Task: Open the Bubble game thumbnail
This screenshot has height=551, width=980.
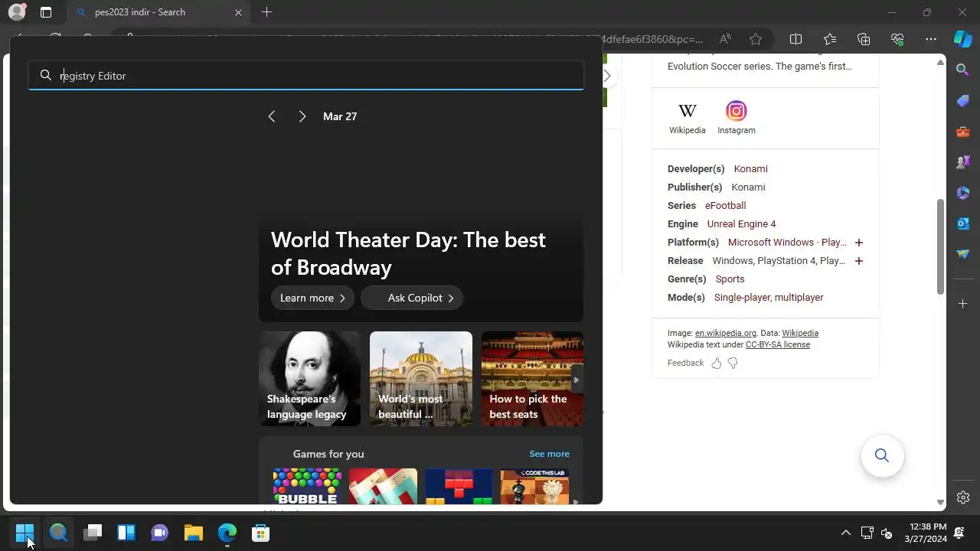Action: click(307, 487)
